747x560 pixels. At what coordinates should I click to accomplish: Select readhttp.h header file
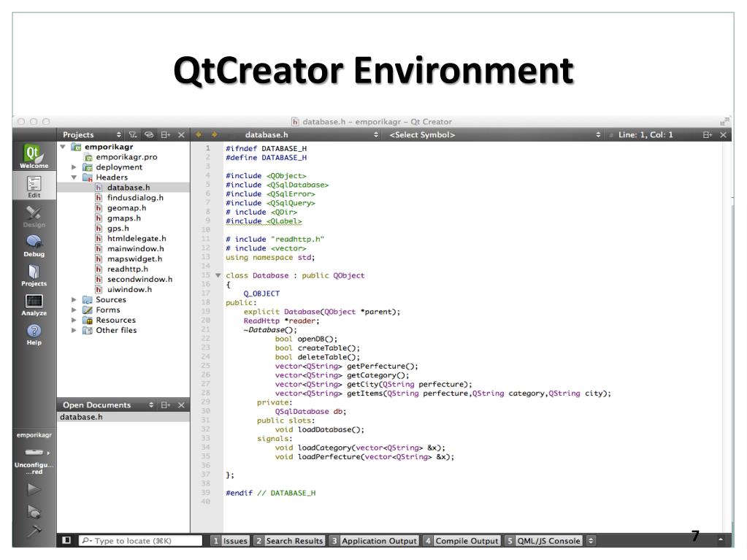pos(127,269)
